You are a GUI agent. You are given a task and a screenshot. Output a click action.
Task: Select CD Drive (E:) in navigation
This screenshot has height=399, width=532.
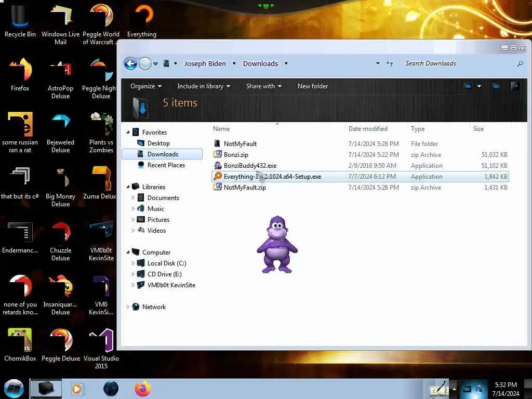click(159, 274)
